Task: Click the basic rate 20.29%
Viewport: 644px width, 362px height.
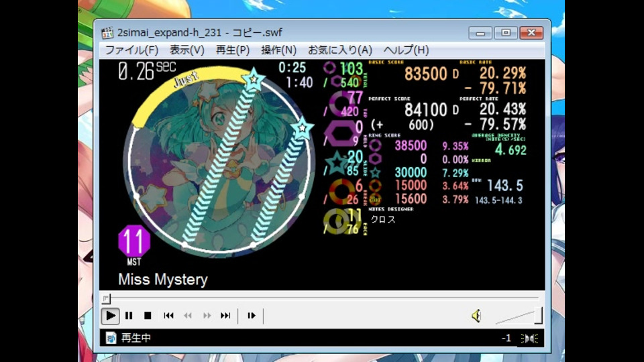Action: point(502,73)
